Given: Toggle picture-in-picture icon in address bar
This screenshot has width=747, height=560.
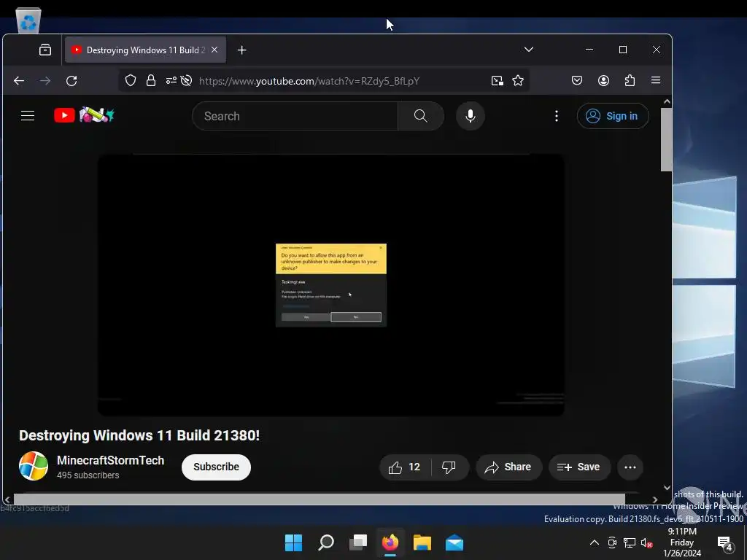Looking at the screenshot, I should point(498,80).
